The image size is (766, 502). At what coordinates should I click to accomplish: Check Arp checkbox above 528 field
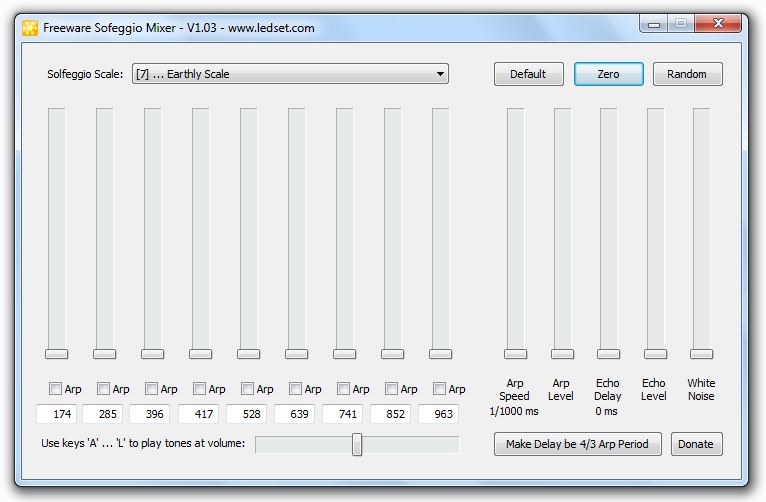coord(248,389)
